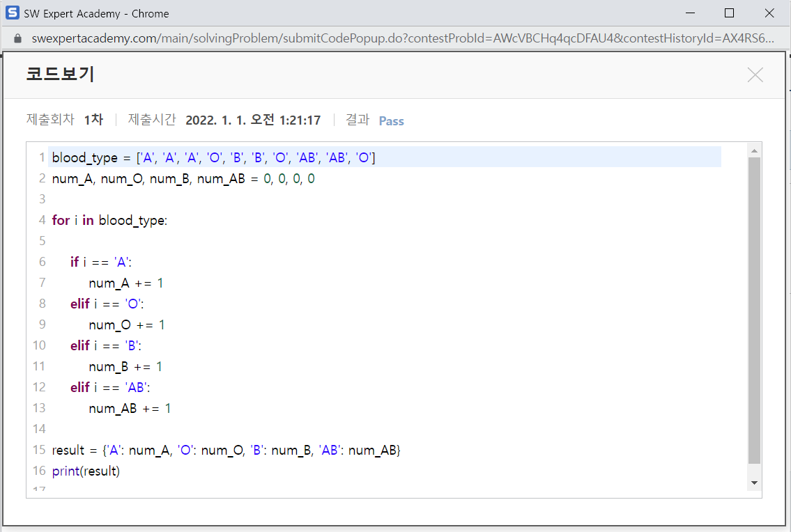Click line number 3 in the gutter
Image resolution: width=791 pixels, height=532 pixels.
(43, 199)
